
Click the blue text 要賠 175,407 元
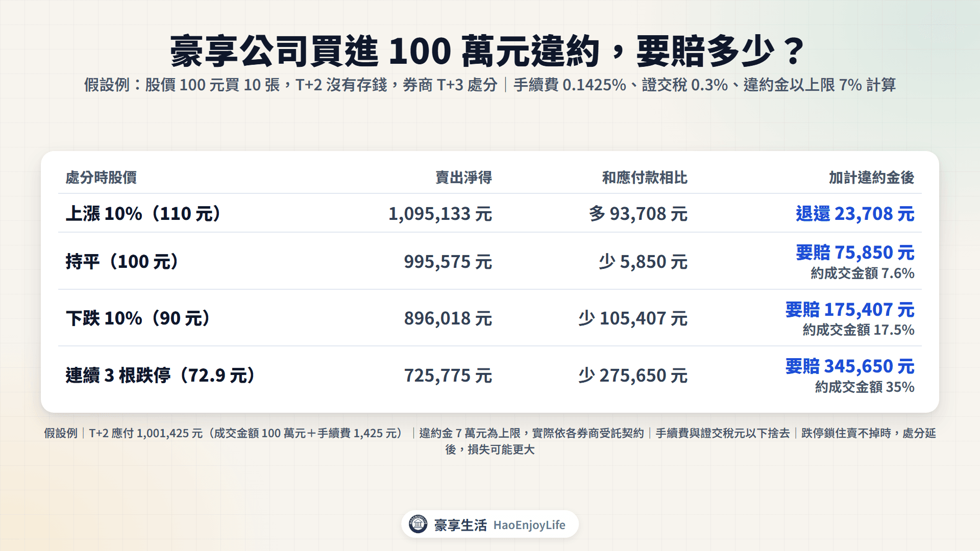click(850, 310)
